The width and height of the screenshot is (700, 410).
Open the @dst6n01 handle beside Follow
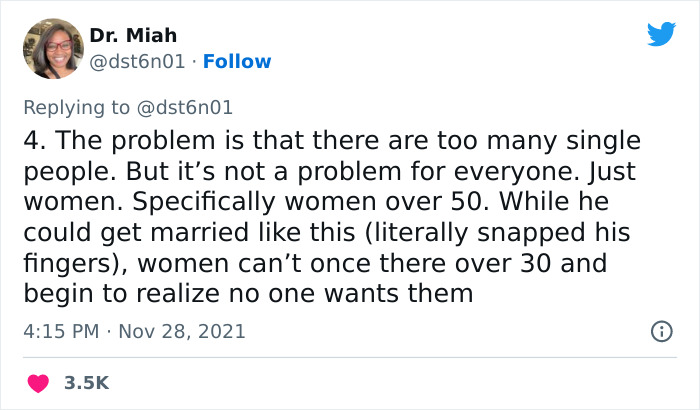[137, 62]
